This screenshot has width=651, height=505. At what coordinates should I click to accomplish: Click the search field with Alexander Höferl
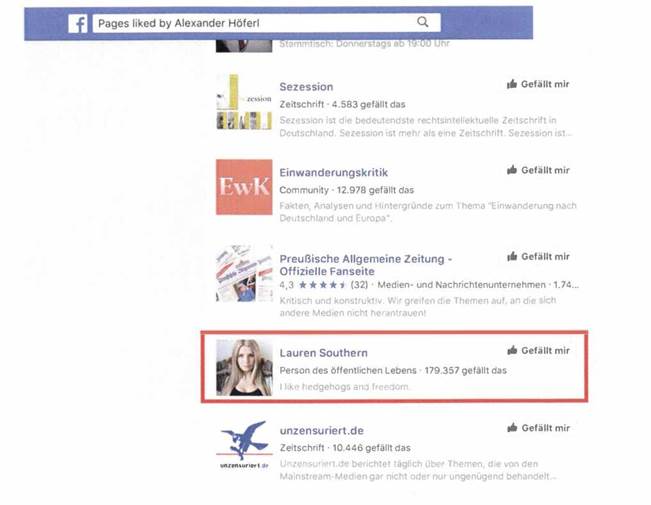[x=267, y=23]
